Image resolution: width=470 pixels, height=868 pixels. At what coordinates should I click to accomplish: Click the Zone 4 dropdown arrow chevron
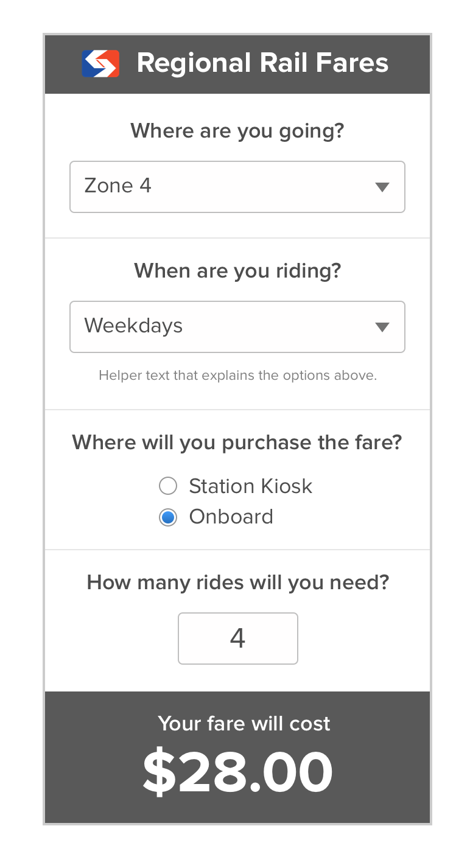coord(382,187)
